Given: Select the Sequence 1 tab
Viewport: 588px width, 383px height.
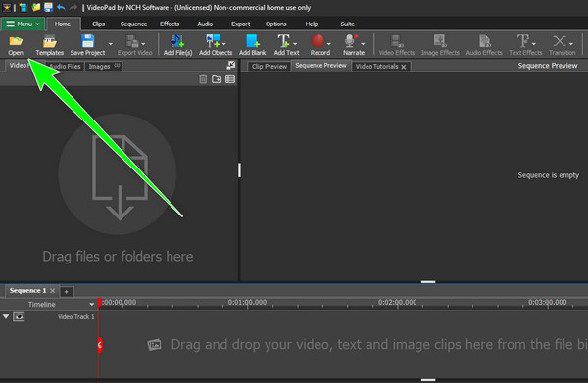Looking at the screenshot, I should (27, 291).
